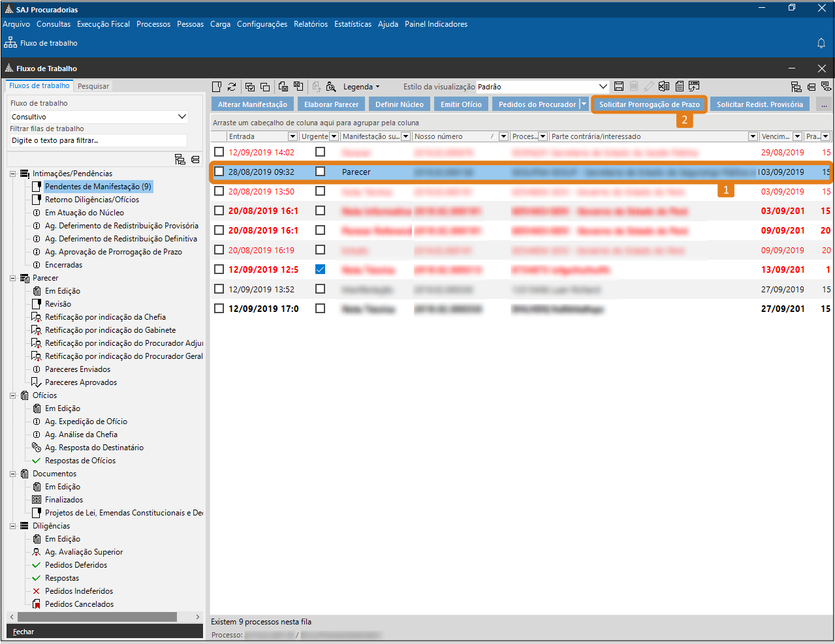Click the notification bell icon
This screenshot has width=835, height=644.
coord(821,43)
